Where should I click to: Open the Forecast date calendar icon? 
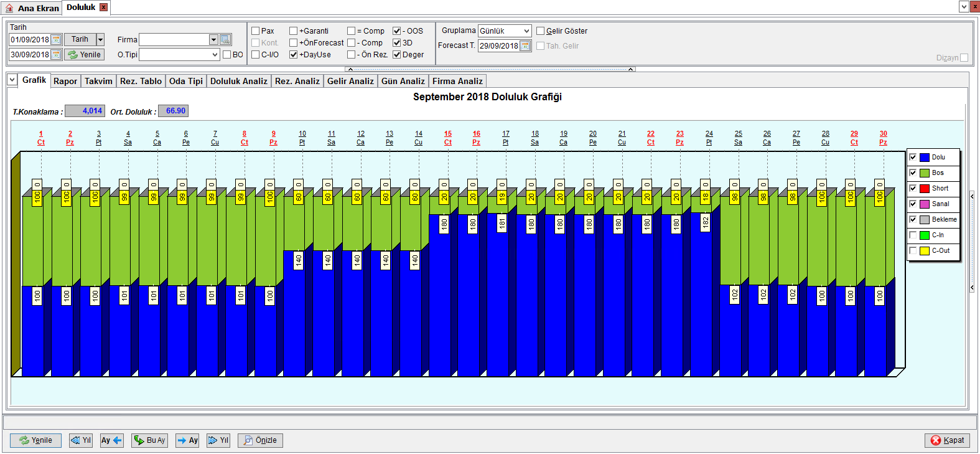[525, 46]
